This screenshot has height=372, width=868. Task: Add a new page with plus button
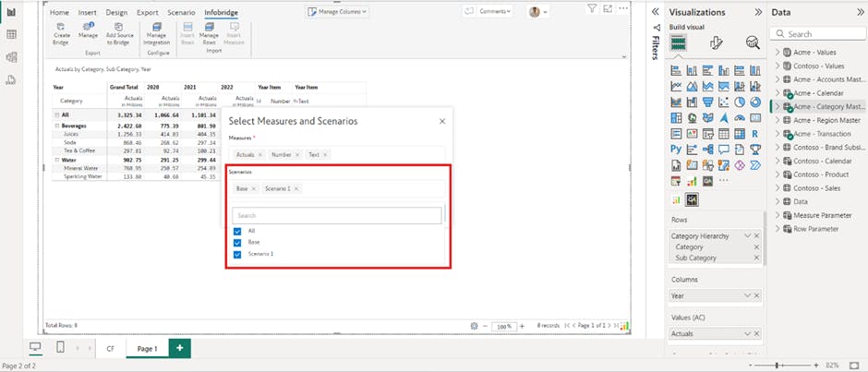[x=179, y=348]
